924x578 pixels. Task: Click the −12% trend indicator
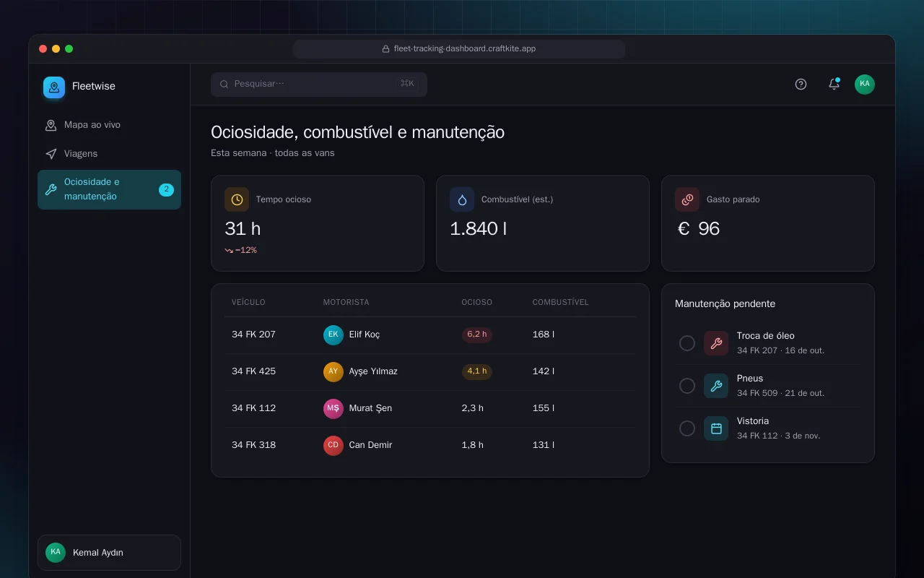tap(241, 251)
